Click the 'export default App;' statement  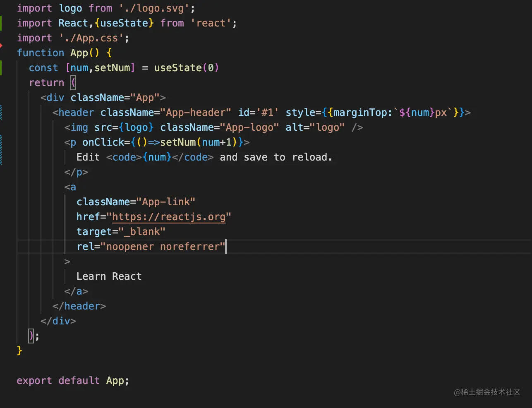(73, 381)
